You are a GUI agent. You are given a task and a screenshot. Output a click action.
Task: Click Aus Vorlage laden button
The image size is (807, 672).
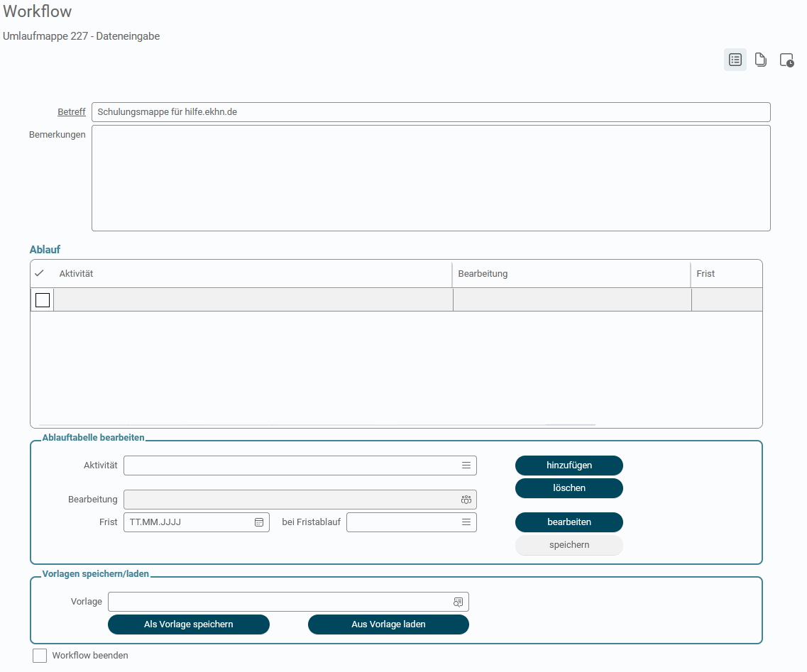pyautogui.click(x=388, y=624)
